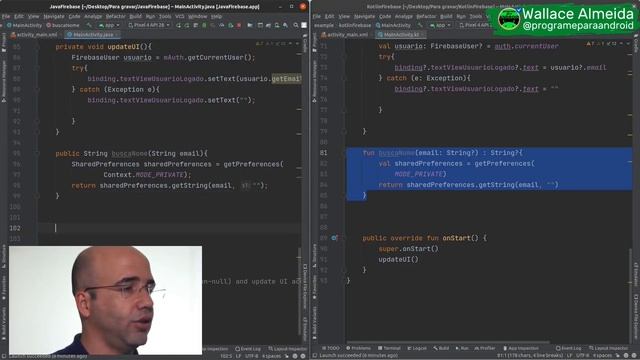Close the MainActivity.java tab
The height and width of the screenshot is (360, 640).
pyautogui.click(x=117, y=35)
